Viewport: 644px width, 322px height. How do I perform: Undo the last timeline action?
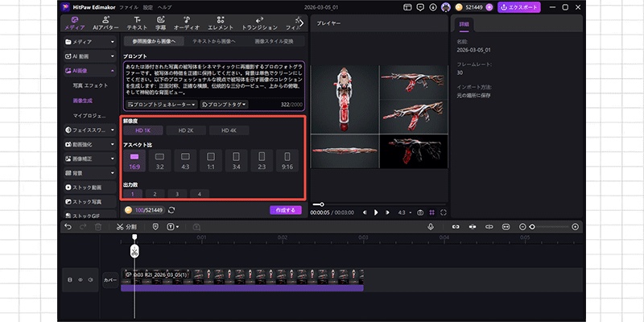(x=68, y=227)
